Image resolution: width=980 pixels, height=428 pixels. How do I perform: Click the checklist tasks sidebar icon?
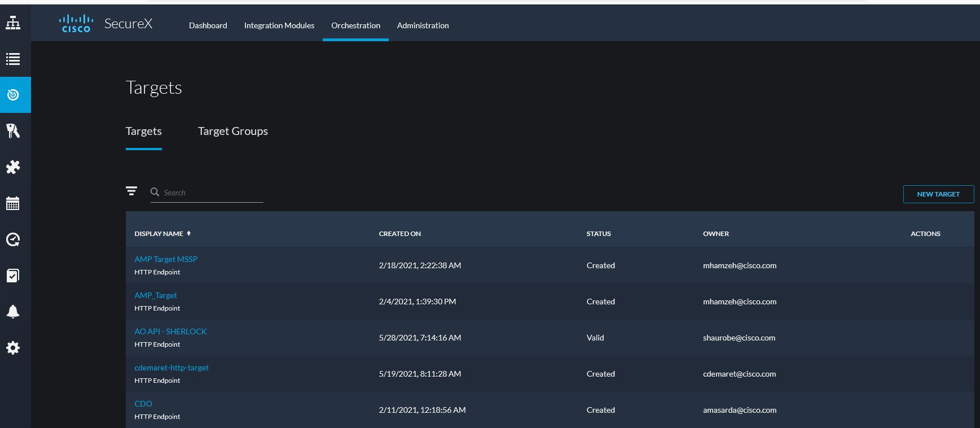click(13, 276)
